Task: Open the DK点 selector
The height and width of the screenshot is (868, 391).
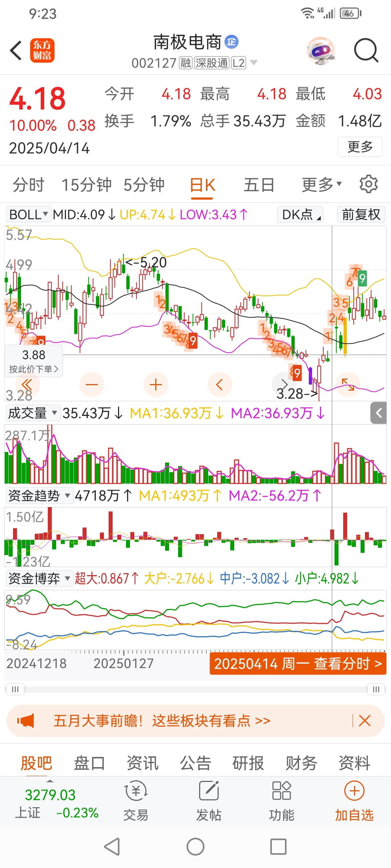Action: (300, 214)
